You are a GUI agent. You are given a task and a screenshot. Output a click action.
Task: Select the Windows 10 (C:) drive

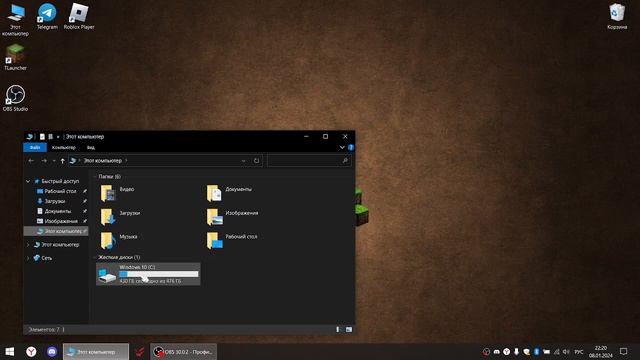148,274
